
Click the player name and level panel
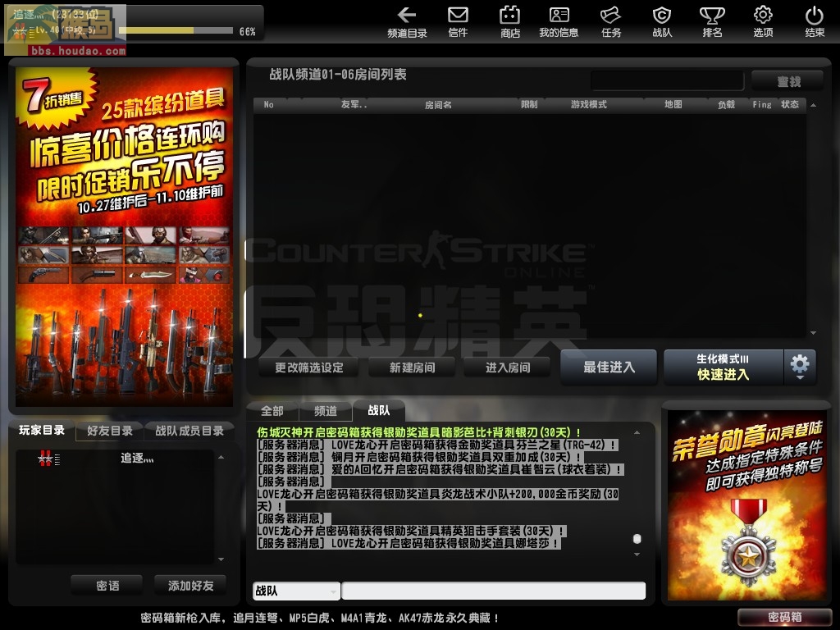point(135,23)
